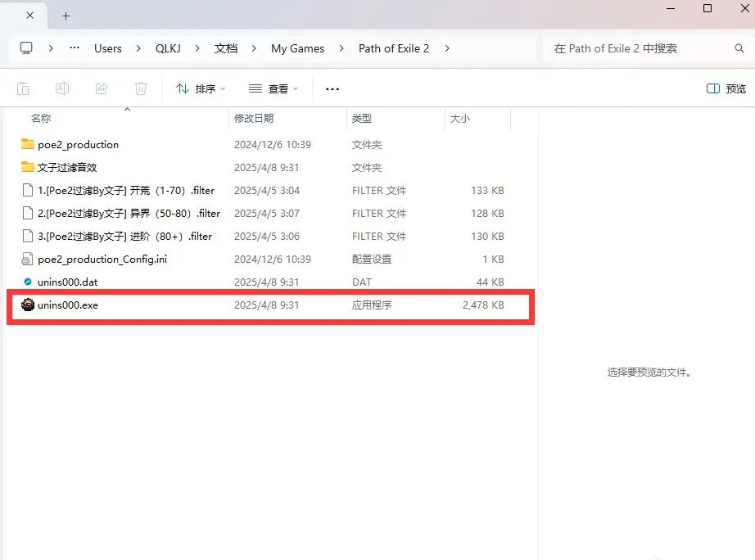755x560 pixels.
Task: Click the search magnifier icon
Action: click(739, 49)
